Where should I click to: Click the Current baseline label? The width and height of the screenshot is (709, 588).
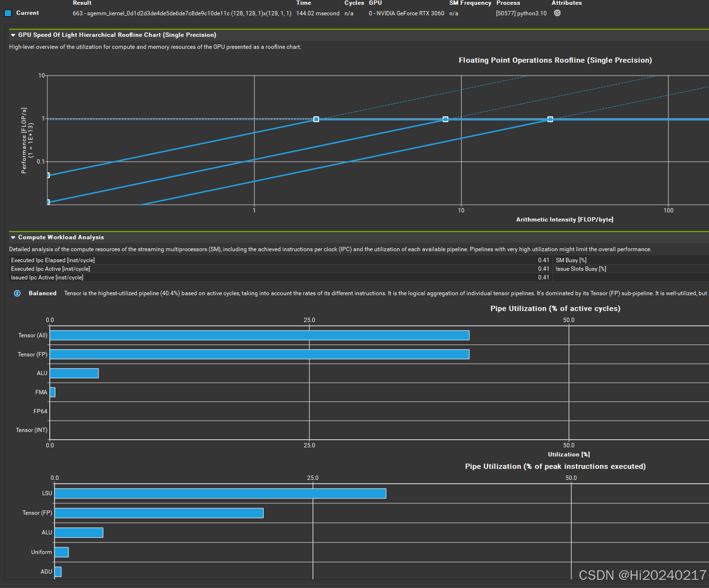[27, 13]
